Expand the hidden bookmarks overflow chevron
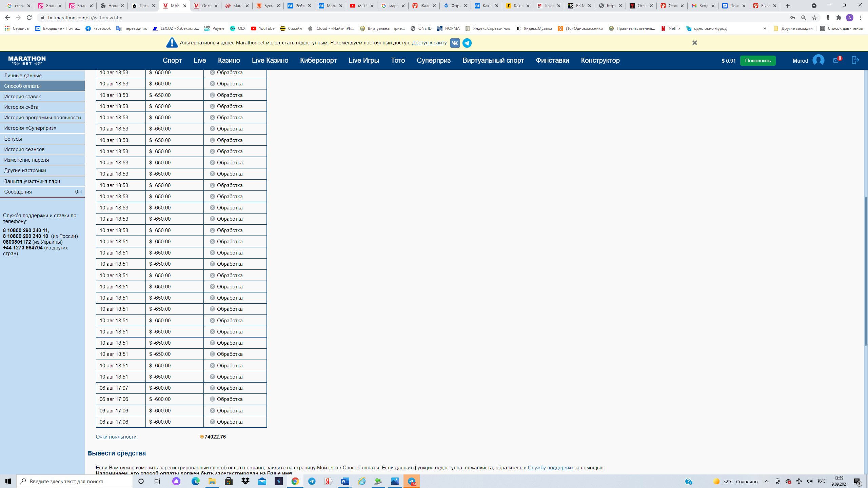Screen dimensions: 868x488 tap(765, 28)
